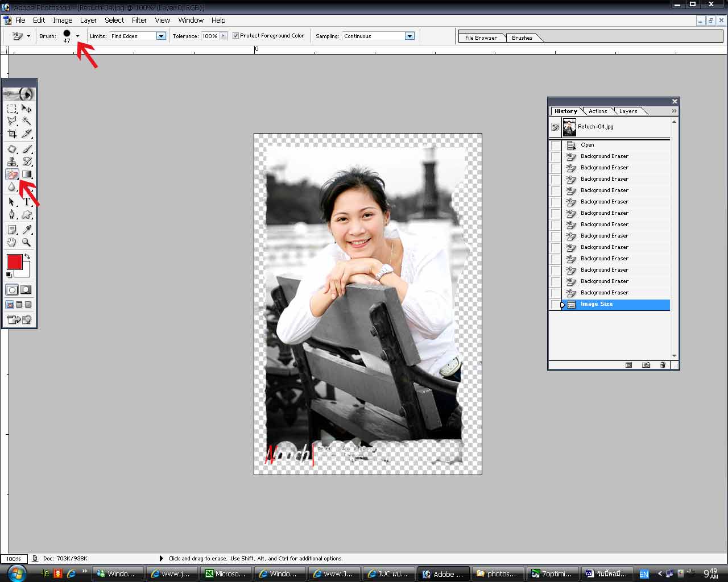The width and height of the screenshot is (728, 582).
Task: Click the red foreground color swatch
Action: [x=14, y=262]
